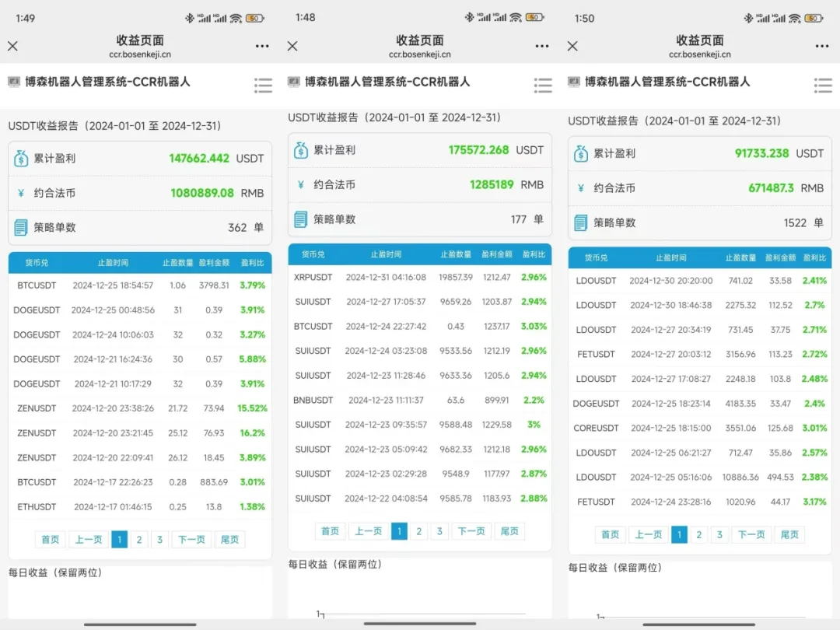The height and width of the screenshot is (630, 840).
Task: Click the battery icon on the left phone
Action: (255, 18)
